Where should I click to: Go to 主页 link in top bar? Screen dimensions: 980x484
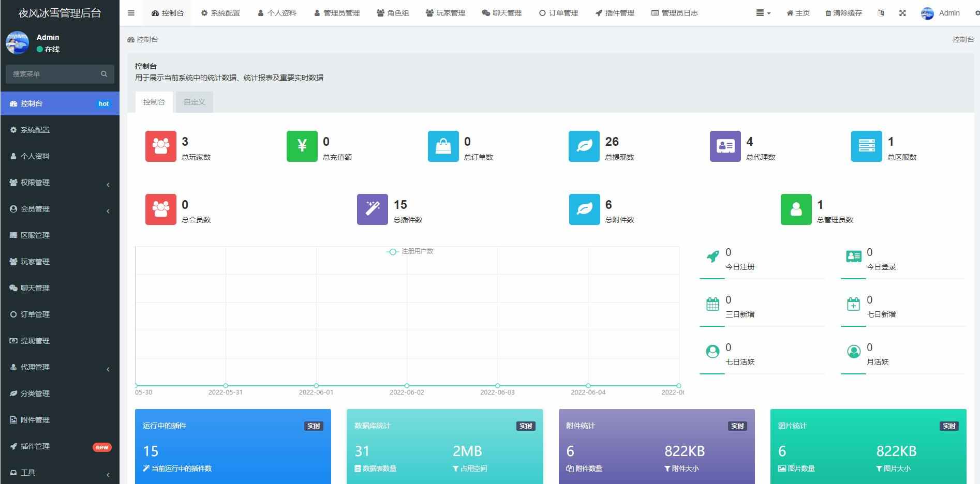(798, 13)
